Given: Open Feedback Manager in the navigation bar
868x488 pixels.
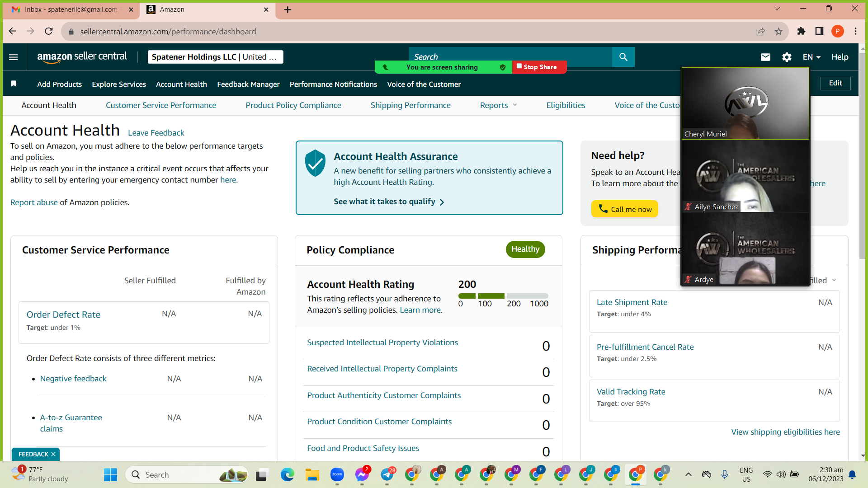Looking at the screenshot, I should tap(248, 84).
